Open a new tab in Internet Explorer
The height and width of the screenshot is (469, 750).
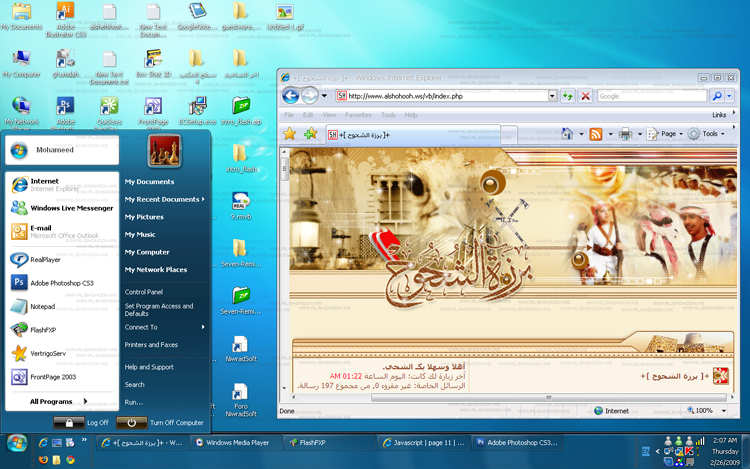point(509,134)
